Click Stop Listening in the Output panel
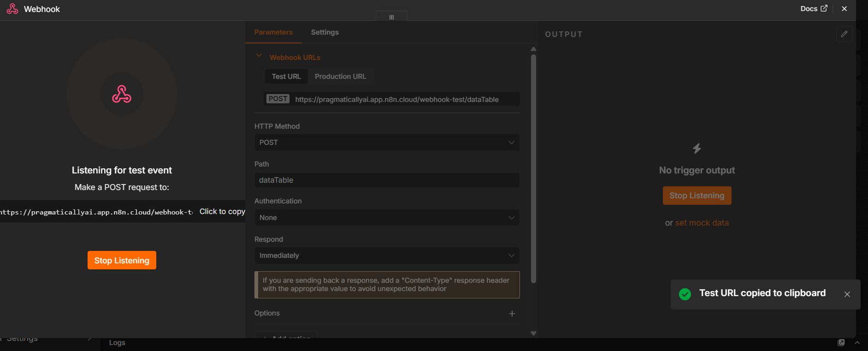Viewport: 868px width, 351px height. tap(697, 196)
